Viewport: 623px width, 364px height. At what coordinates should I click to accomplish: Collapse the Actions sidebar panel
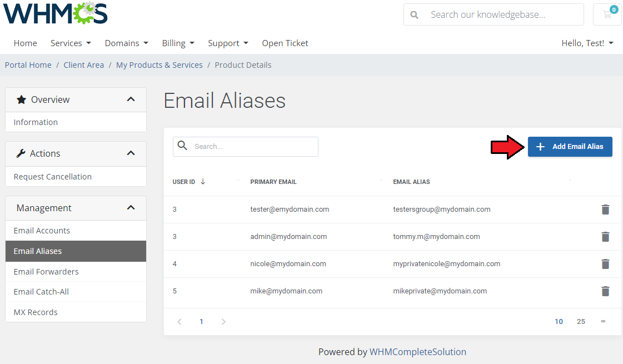tap(131, 153)
